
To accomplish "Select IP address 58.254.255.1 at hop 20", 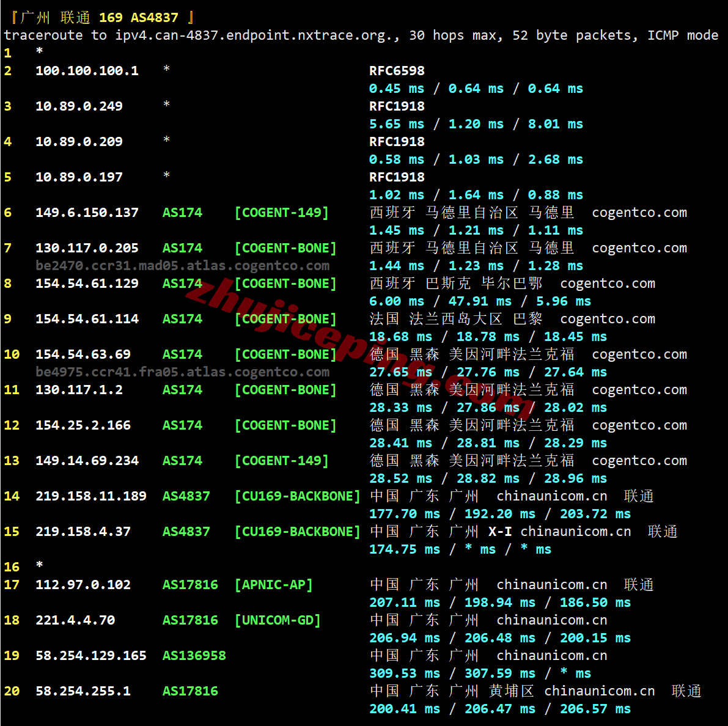I will click(x=83, y=691).
